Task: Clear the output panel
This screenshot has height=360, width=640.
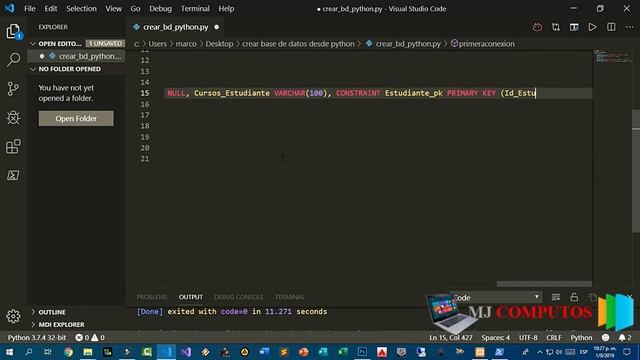Action: [556, 297]
